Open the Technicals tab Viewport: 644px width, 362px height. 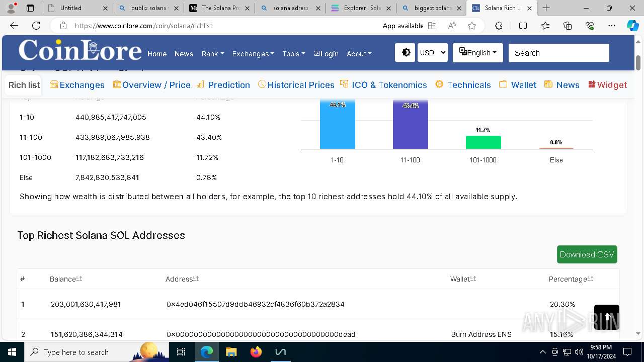[x=463, y=85]
